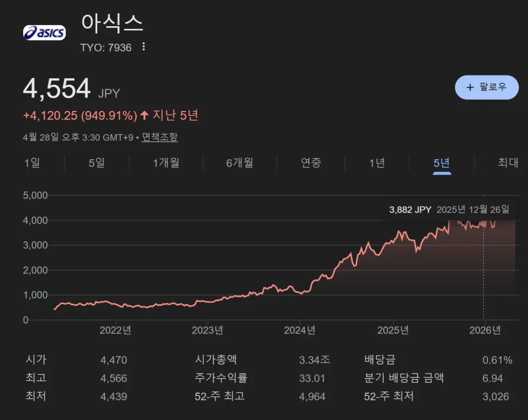Click the 52-주 최고 value 4,964
Screen dimensions: 528x420
point(312,396)
